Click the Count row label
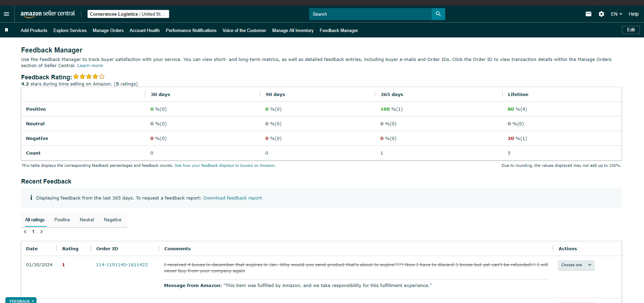 click(x=33, y=153)
